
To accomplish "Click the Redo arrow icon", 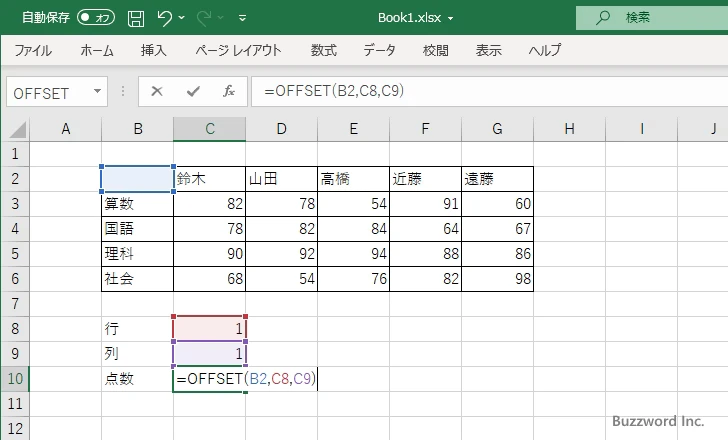I will tap(204, 18).
